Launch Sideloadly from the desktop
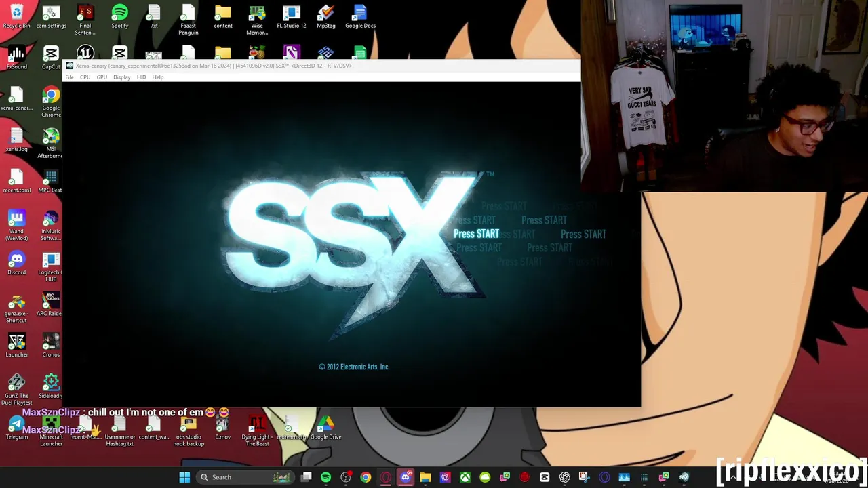Image resolution: width=868 pixels, height=488 pixels. [51, 386]
